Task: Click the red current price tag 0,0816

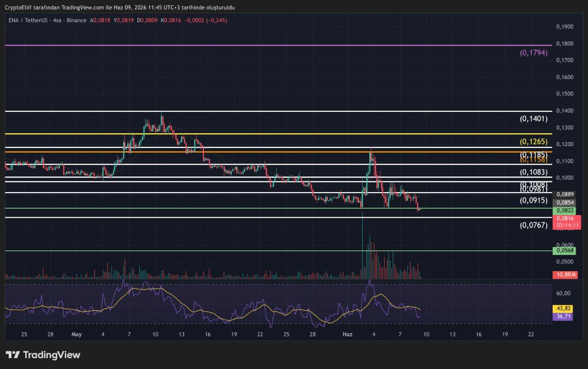Action: pos(566,219)
